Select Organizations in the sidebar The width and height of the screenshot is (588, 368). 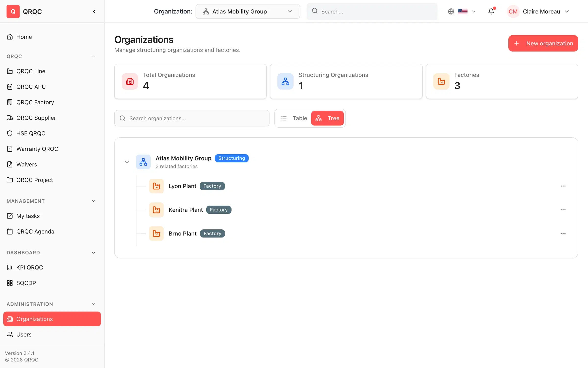(x=52, y=319)
